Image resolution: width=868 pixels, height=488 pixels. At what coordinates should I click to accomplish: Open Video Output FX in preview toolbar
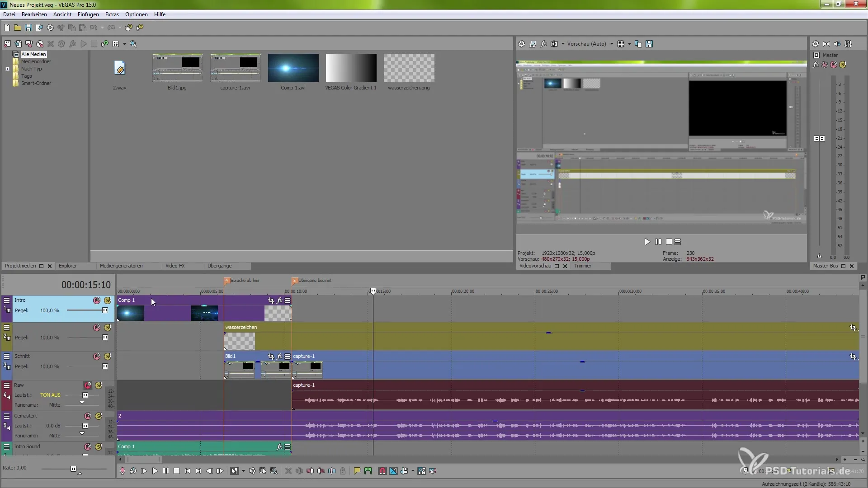click(x=543, y=44)
